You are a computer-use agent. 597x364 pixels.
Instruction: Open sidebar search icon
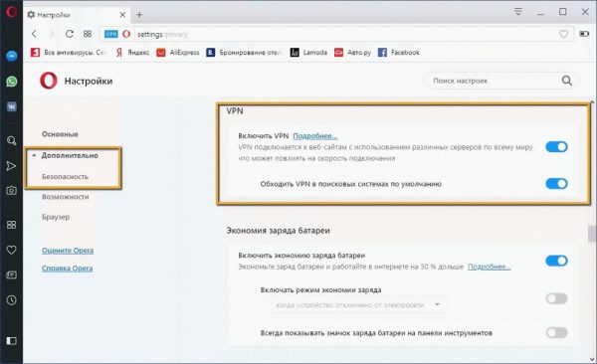tap(11, 141)
